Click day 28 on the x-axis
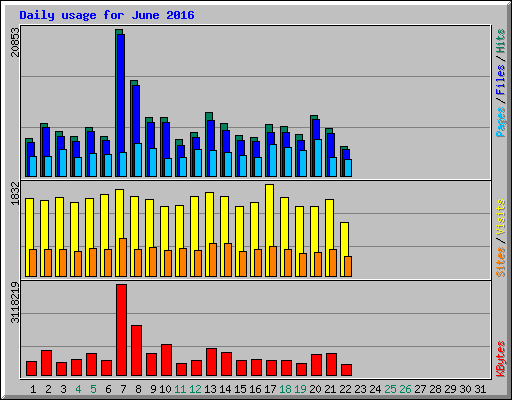Screen dimensions: 512x400 435,389
